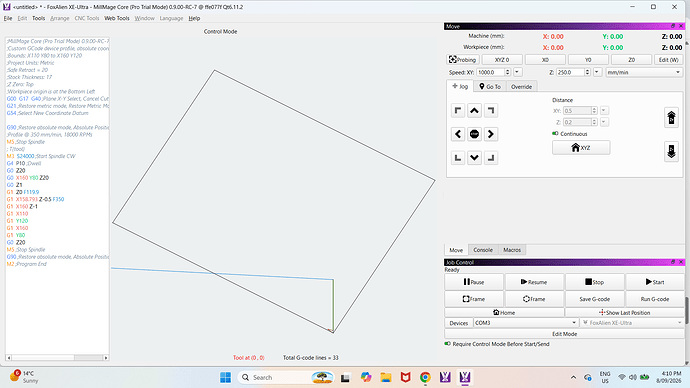
Task: Click the Edit (W) button
Action: point(668,59)
